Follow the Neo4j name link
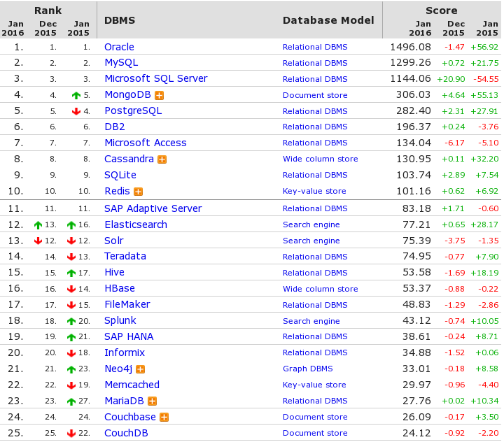 (x=118, y=369)
